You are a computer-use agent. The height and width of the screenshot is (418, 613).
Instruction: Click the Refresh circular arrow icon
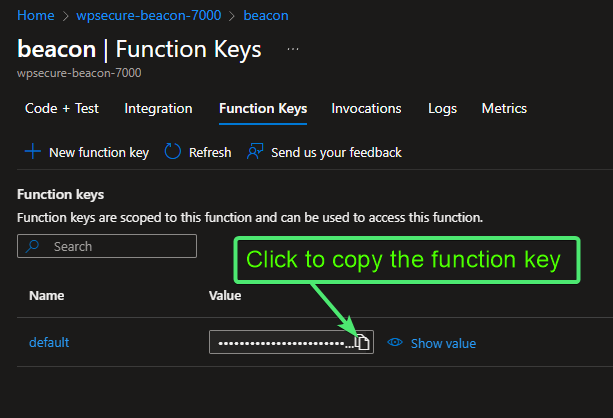click(x=173, y=152)
